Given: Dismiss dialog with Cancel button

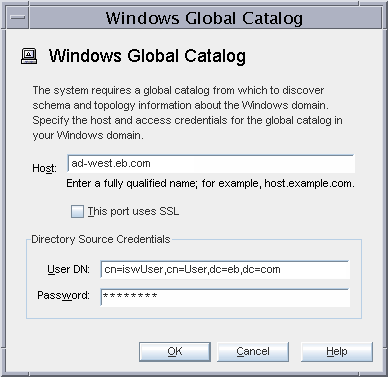Looking at the screenshot, I should (253, 351).
